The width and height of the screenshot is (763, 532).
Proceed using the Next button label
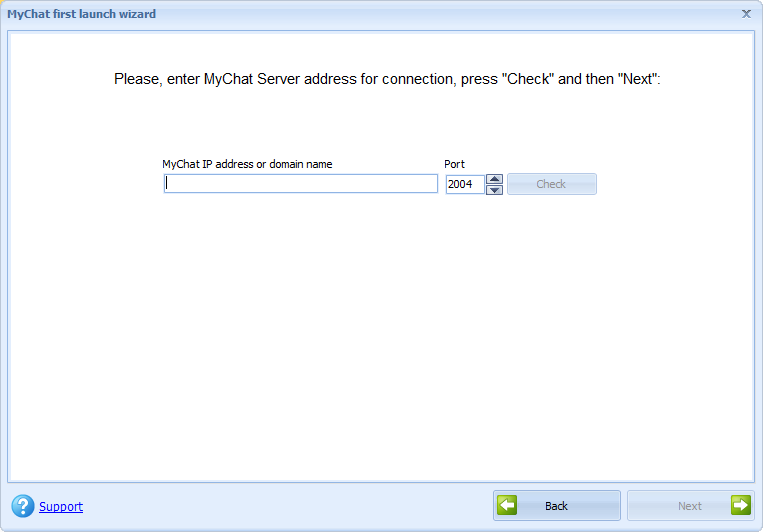(x=690, y=506)
